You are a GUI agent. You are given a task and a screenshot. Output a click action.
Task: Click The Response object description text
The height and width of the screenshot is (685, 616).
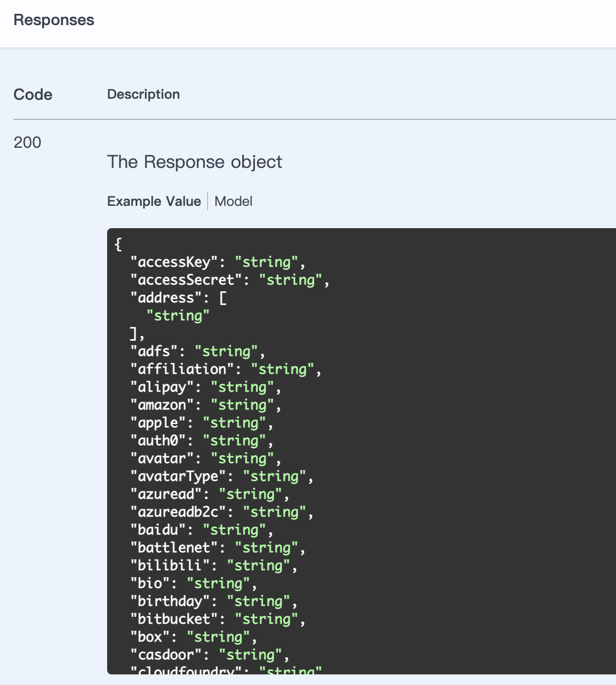(195, 162)
